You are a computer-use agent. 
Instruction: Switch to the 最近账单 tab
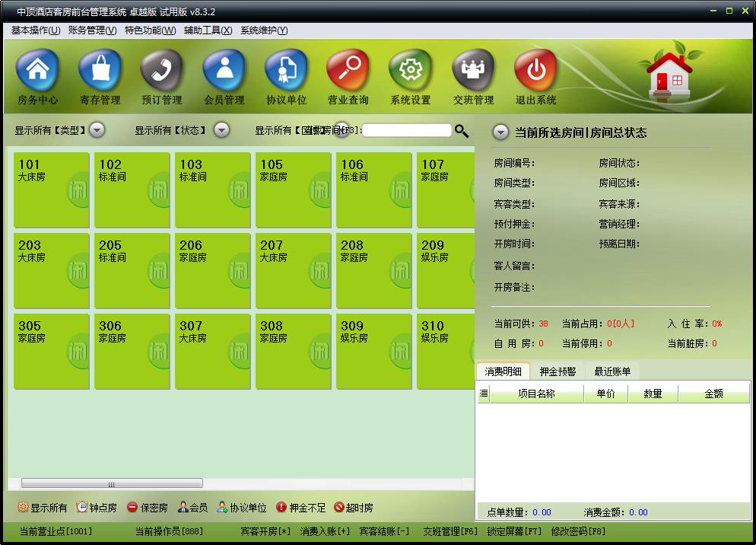point(612,371)
